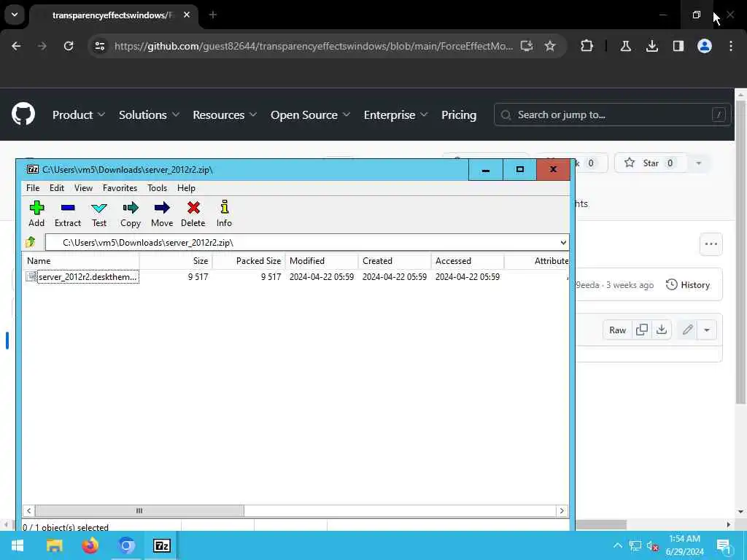Expand the Star list dropdown arrow
The width and height of the screenshot is (747, 560).
pos(698,163)
